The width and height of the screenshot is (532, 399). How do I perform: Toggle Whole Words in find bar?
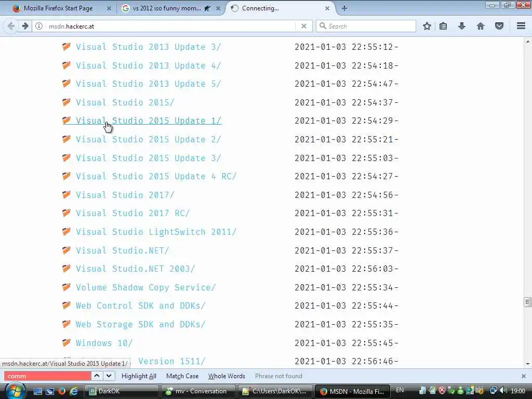[x=227, y=376]
